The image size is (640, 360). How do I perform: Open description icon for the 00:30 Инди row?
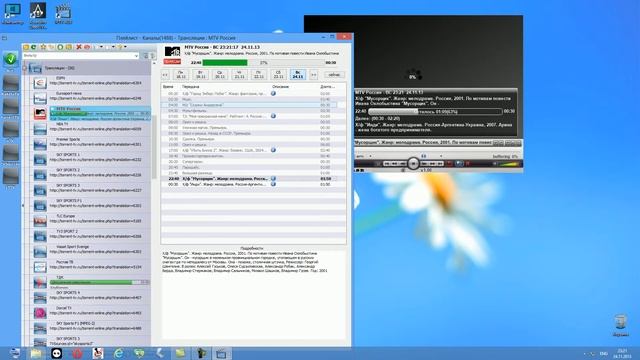273,184
